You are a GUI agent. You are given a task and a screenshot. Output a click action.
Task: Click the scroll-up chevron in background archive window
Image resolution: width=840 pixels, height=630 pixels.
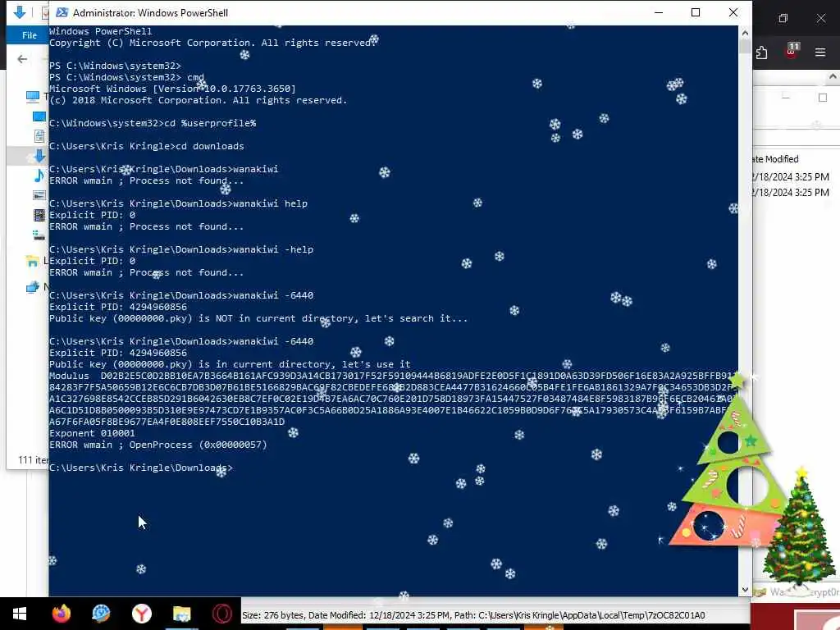(833, 77)
